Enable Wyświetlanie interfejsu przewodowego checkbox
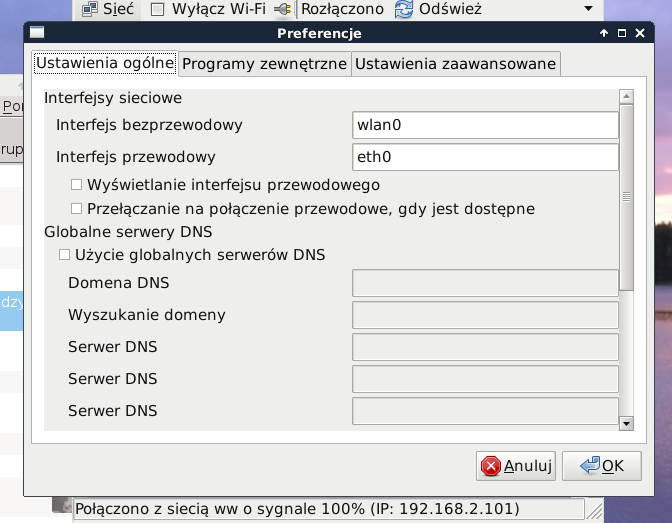The image size is (672, 523). [x=77, y=185]
